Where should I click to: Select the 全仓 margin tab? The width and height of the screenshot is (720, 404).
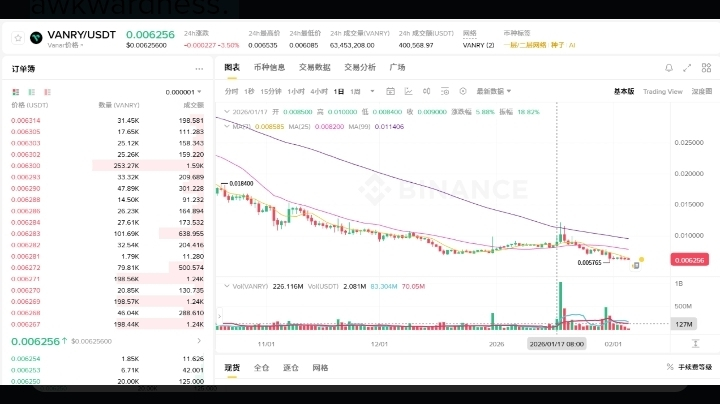(x=261, y=368)
